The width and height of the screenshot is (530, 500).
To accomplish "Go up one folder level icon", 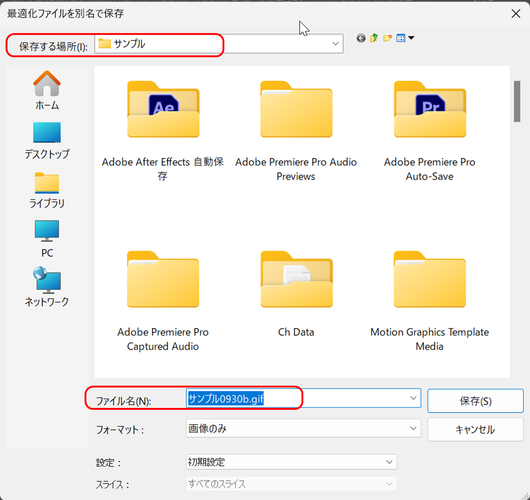I will point(374,38).
